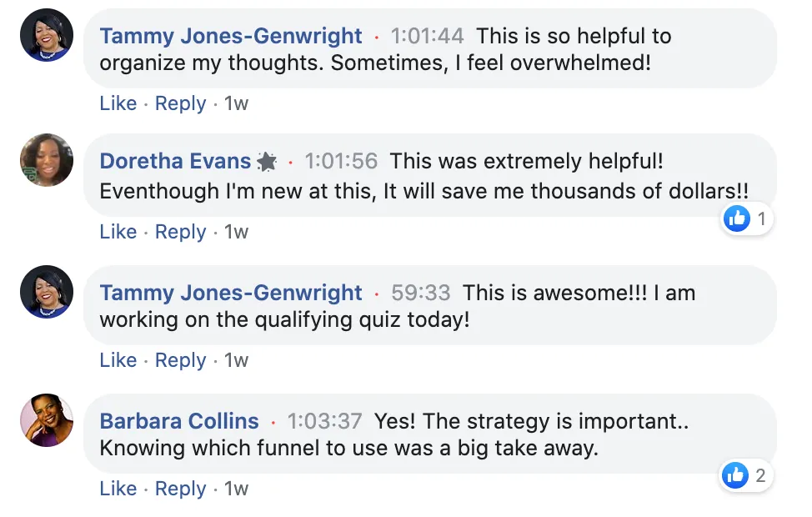Reply to Tammy's feeling overwhelmed comment

pos(181,103)
